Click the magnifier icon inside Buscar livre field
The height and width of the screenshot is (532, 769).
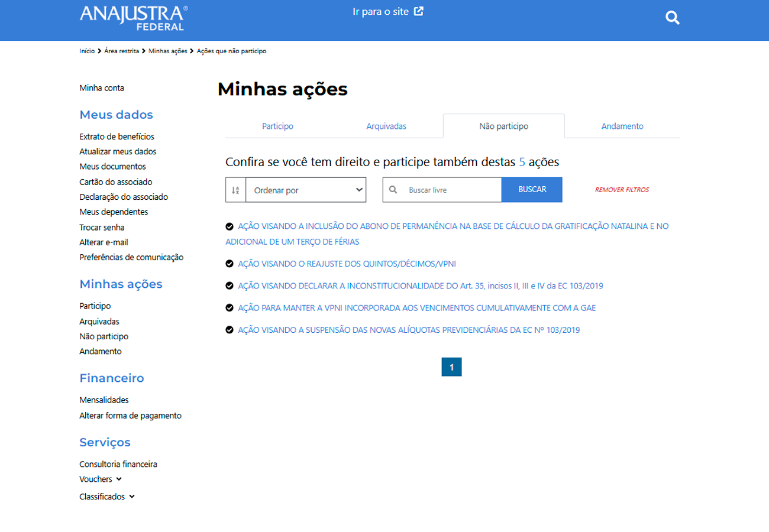[x=392, y=190]
